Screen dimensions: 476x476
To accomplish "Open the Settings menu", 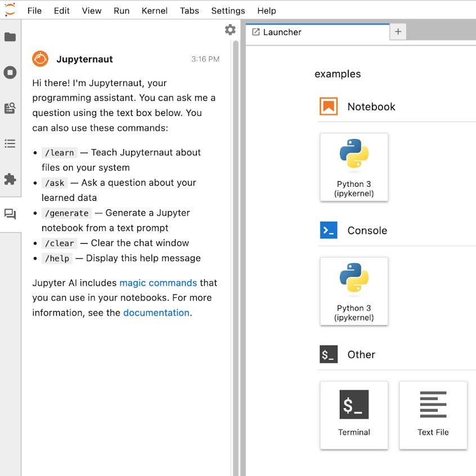I will tap(228, 11).
